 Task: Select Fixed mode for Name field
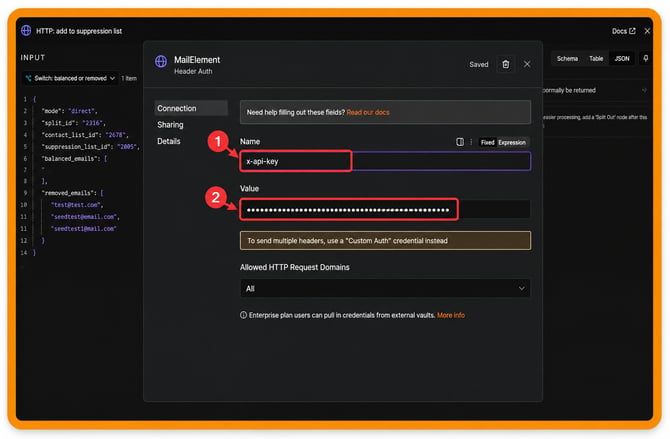(487, 142)
